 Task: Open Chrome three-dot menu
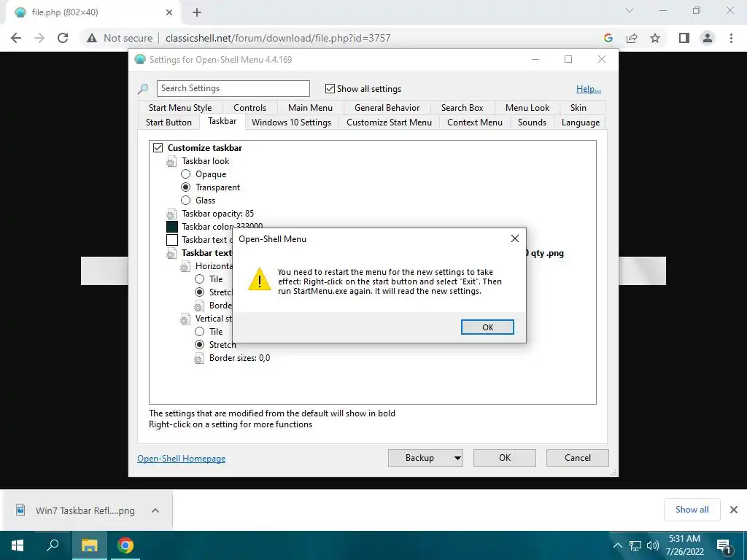coord(731,38)
